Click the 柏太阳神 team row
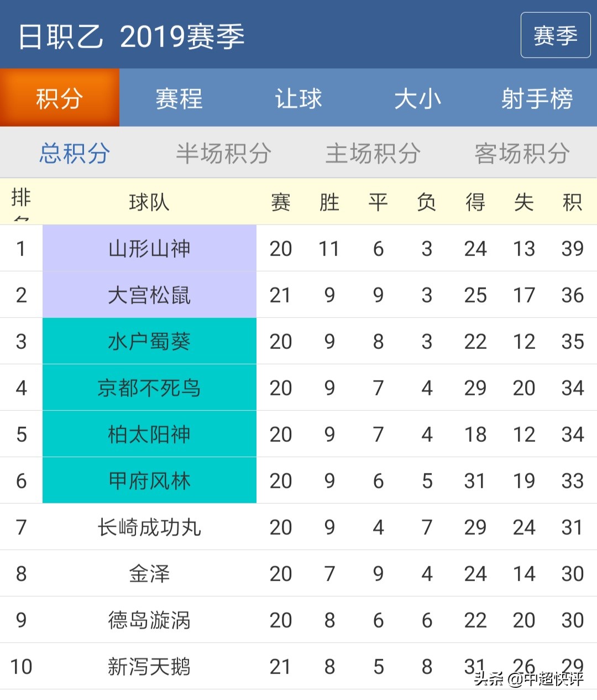 [x=149, y=434]
